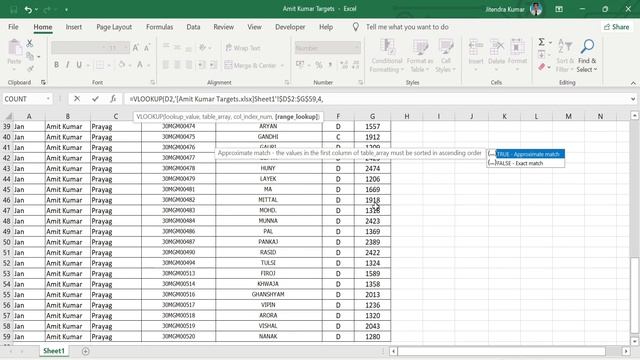Open the File tab
Image resolution: width=640 pixels, height=360 pixels.
(13, 27)
